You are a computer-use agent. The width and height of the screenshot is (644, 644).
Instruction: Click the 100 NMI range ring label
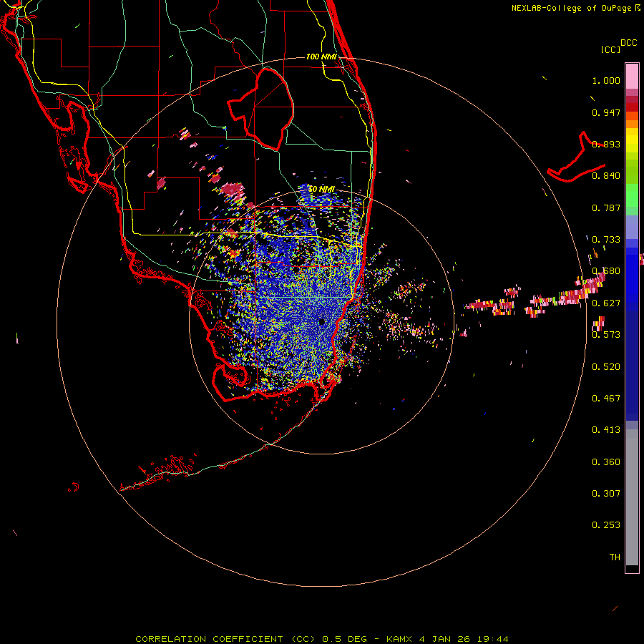point(321,57)
